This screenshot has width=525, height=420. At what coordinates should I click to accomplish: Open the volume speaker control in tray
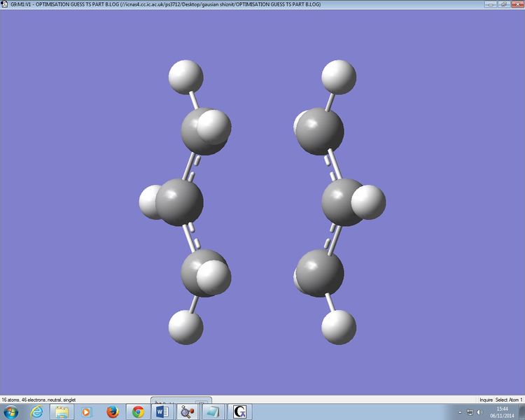pyautogui.click(x=480, y=412)
